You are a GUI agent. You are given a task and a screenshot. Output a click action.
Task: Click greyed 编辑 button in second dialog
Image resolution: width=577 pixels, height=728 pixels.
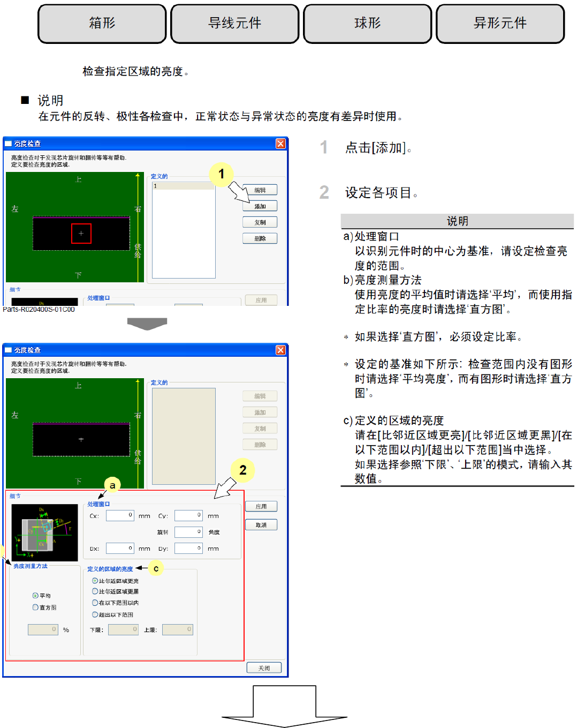tap(260, 396)
